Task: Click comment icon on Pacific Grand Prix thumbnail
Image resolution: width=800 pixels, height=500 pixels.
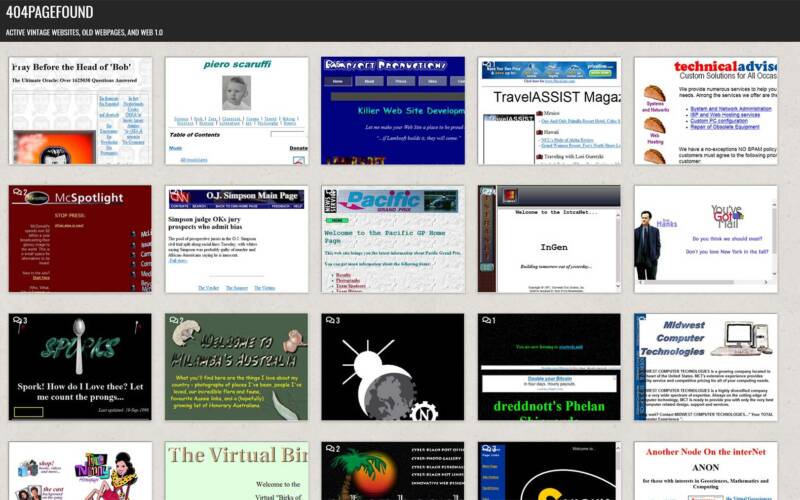Action: coord(331,193)
